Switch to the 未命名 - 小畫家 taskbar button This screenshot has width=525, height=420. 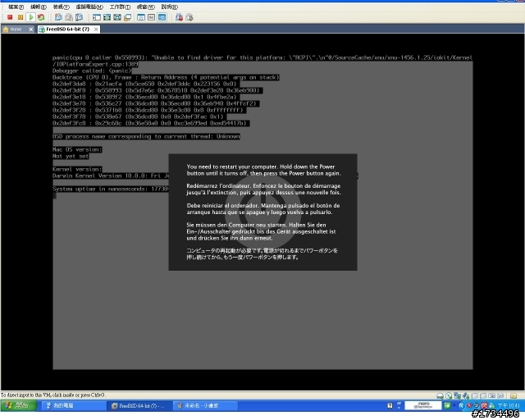point(206,405)
